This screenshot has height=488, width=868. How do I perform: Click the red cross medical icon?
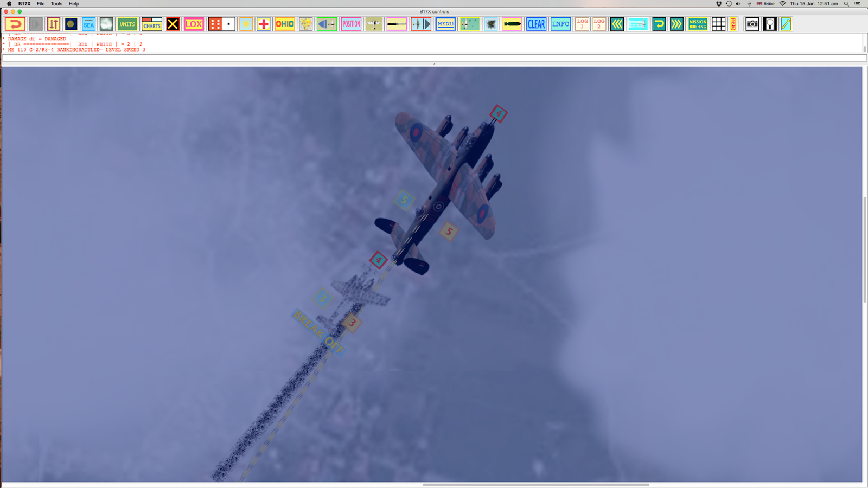tap(264, 24)
